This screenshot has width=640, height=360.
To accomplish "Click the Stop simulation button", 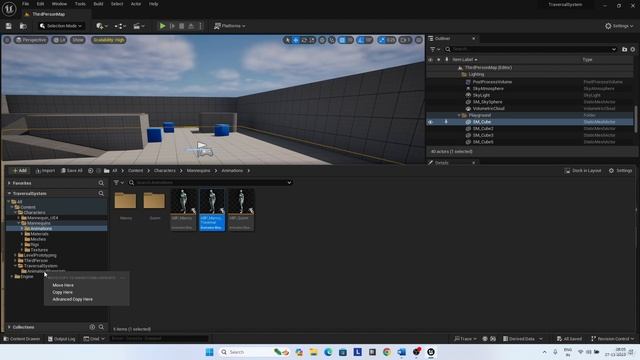I will 182,26.
